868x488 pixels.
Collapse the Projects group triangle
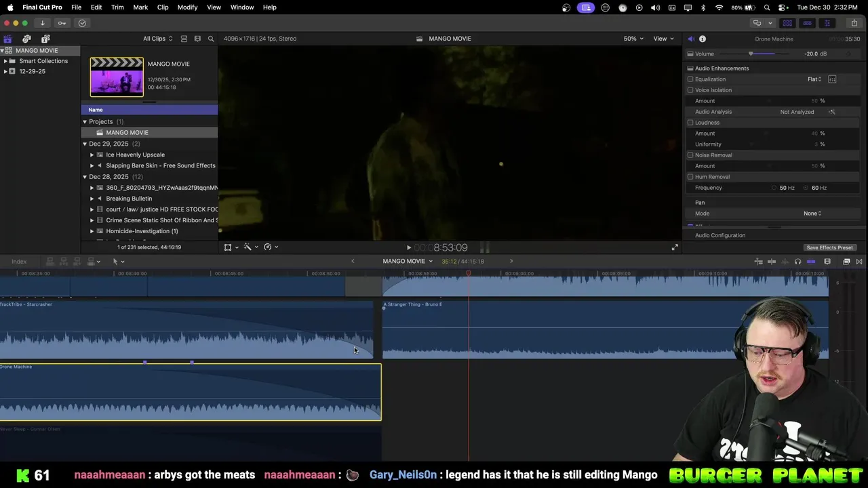[85, 122]
